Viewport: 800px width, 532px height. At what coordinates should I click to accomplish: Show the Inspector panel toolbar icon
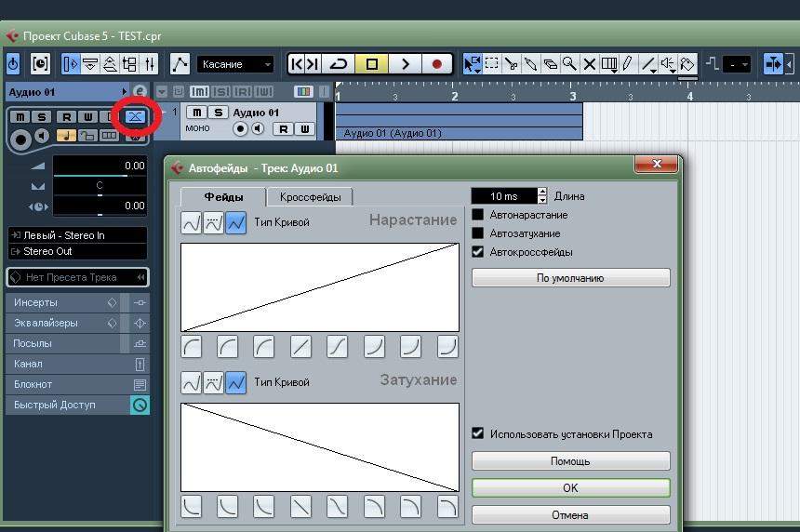point(71,64)
